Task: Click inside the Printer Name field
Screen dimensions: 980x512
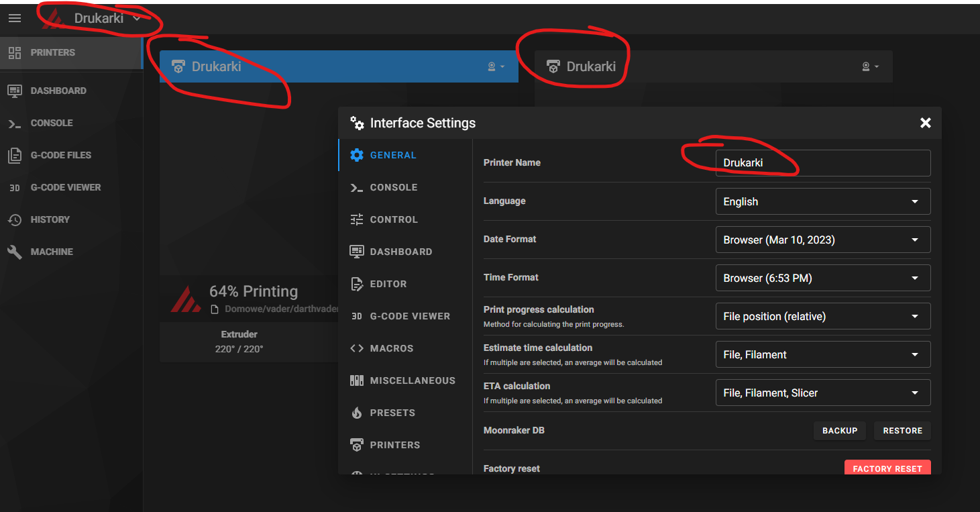Action: (822, 163)
